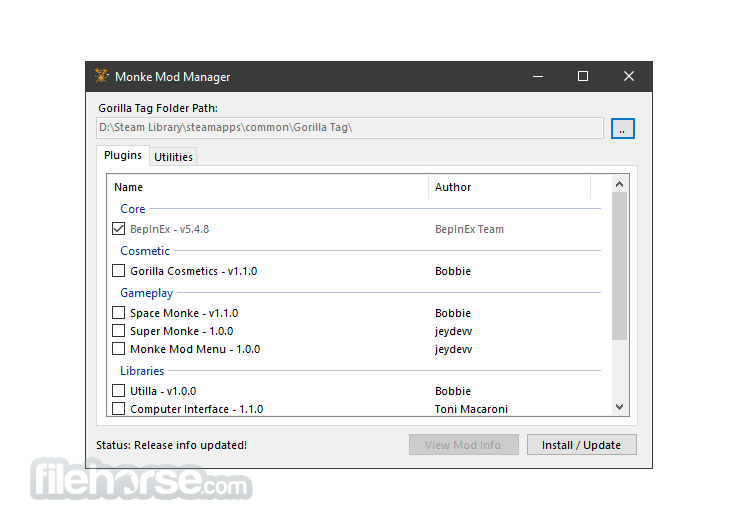Click the scrollbar down arrow
The height and width of the screenshot is (530, 738).
coord(619,407)
